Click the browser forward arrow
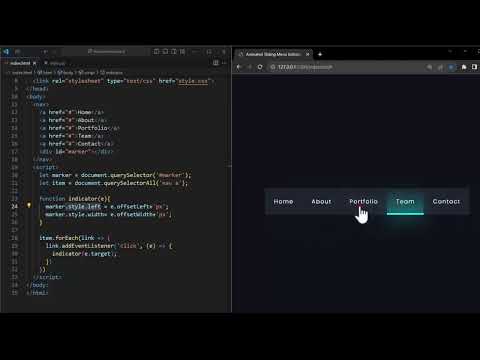 [x=249, y=67]
